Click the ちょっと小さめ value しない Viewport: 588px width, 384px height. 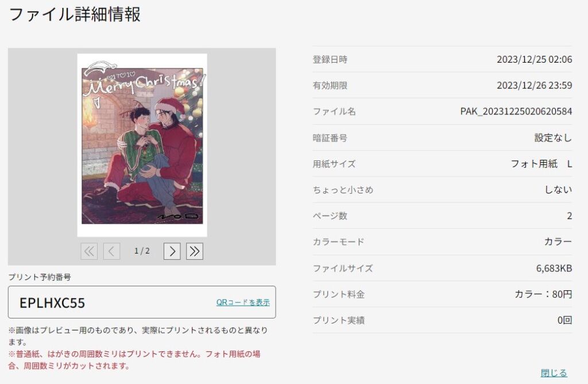(x=558, y=190)
